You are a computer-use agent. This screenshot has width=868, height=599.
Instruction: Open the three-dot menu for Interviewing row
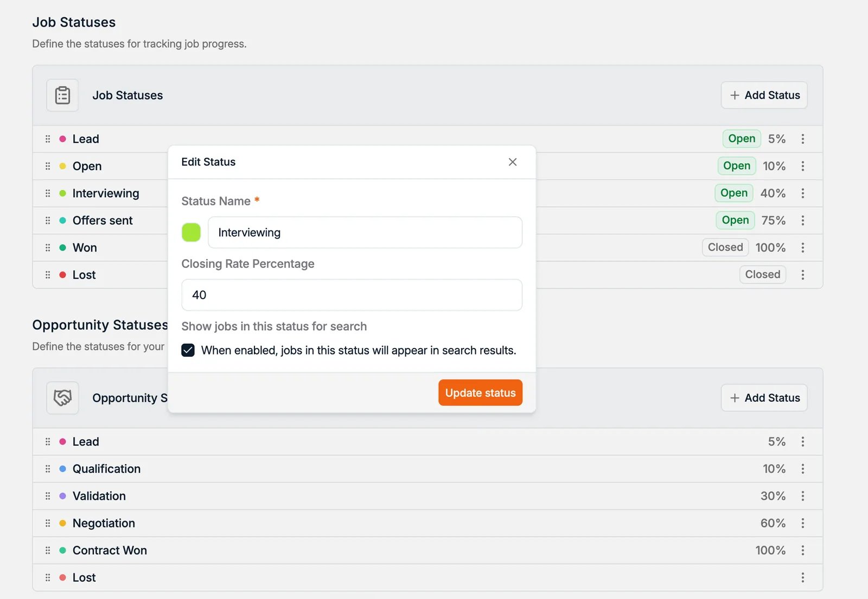pyautogui.click(x=803, y=193)
